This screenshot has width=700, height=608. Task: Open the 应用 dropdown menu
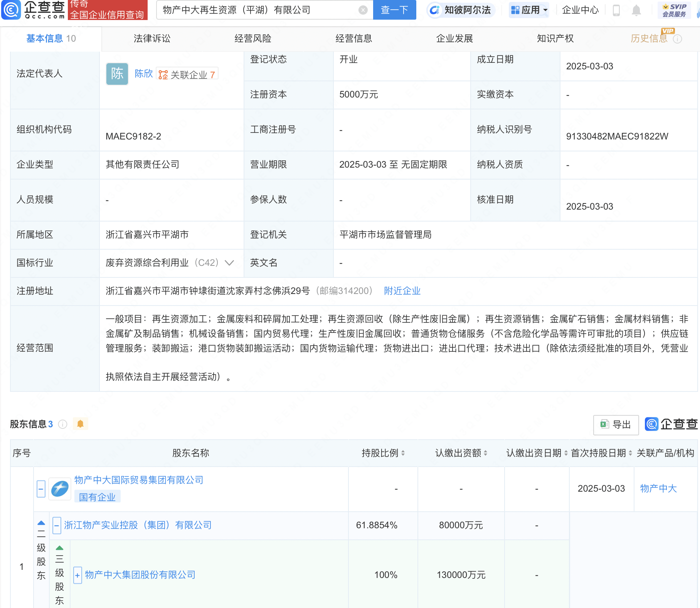pyautogui.click(x=529, y=10)
